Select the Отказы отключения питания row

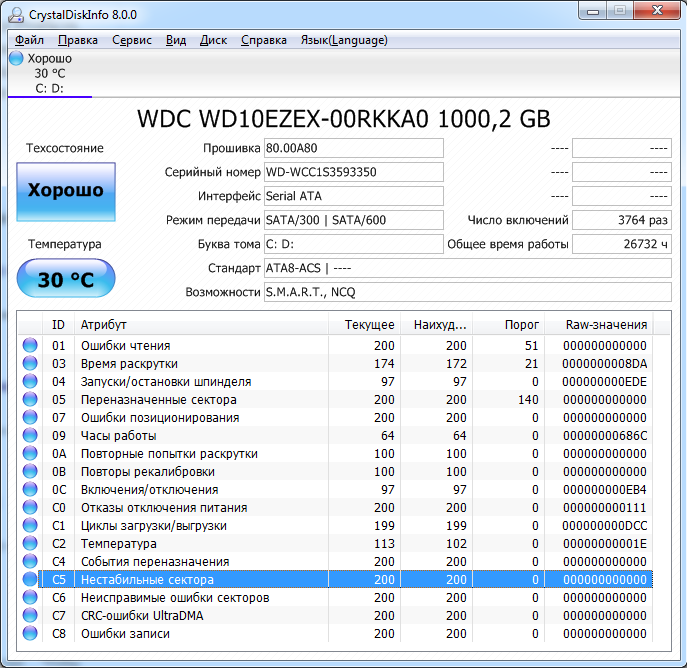click(x=335, y=507)
